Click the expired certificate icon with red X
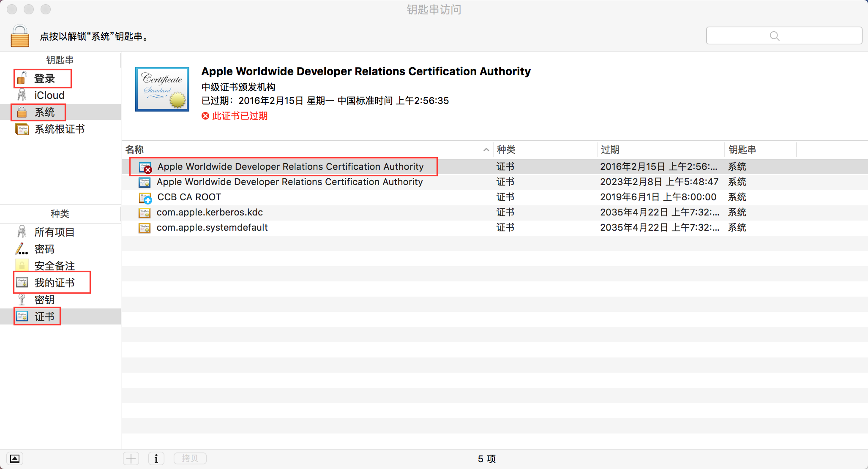 click(x=145, y=167)
